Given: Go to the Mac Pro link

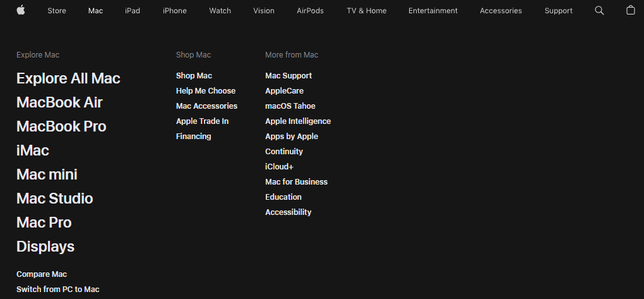Looking at the screenshot, I should [x=44, y=223].
